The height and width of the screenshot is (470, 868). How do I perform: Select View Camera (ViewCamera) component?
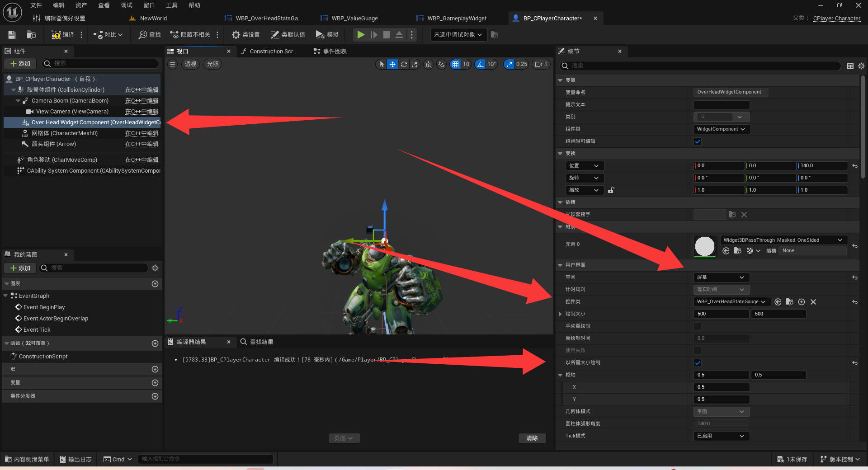tap(72, 112)
